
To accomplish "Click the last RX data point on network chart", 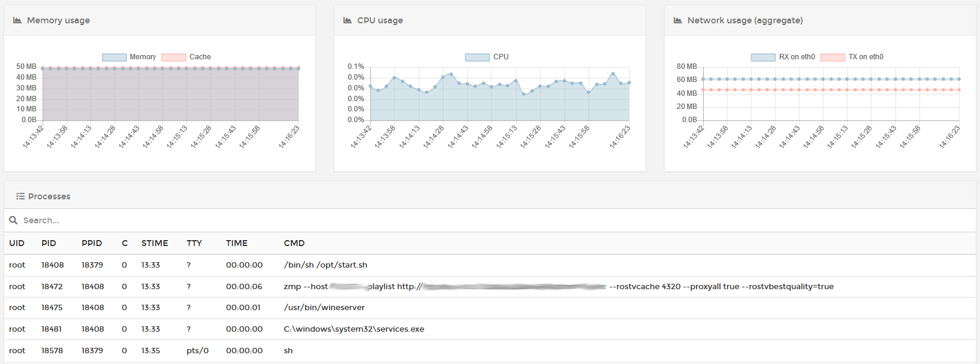I will (x=959, y=79).
